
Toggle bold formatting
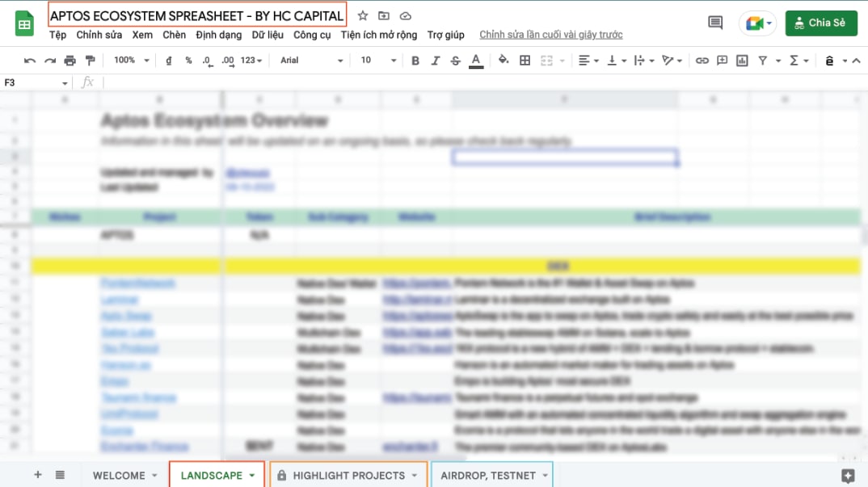(415, 61)
